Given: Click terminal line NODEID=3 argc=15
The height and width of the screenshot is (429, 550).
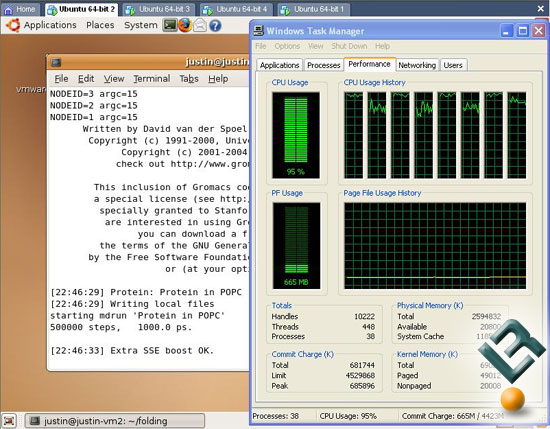Looking at the screenshot, I should pos(94,94).
